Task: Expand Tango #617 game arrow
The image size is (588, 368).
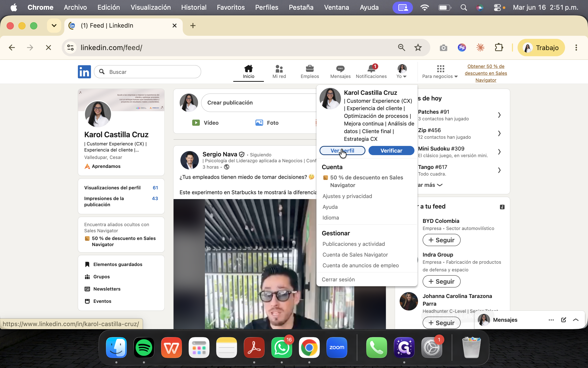Action: click(499, 170)
